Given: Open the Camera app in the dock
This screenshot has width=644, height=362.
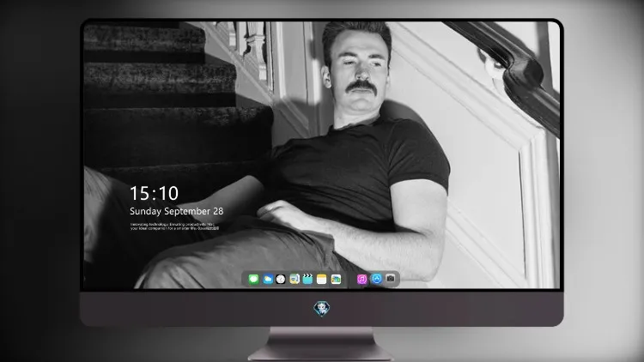Looking at the screenshot, I should pyautogui.click(x=390, y=279).
